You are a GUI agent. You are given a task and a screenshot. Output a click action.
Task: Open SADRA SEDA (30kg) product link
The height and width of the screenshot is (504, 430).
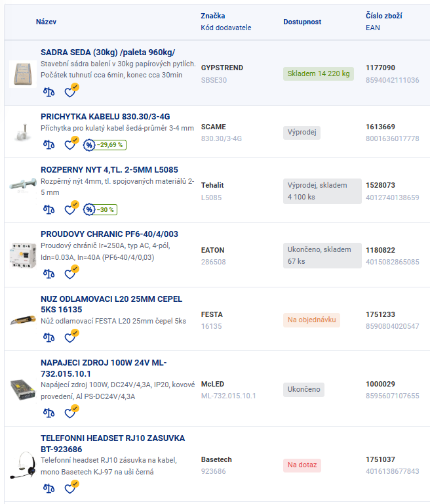pyautogui.click(x=108, y=52)
